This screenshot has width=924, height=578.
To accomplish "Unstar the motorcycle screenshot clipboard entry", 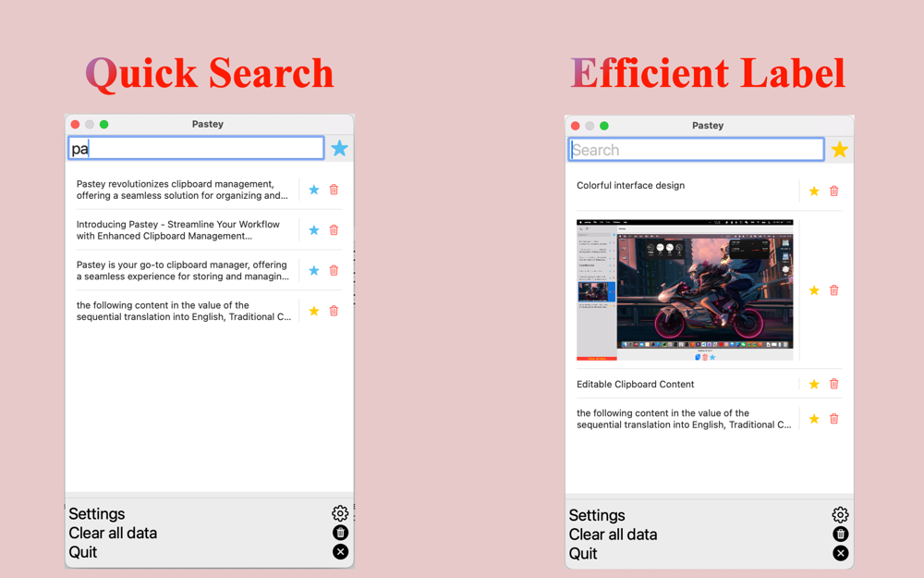I will [x=814, y=290].
